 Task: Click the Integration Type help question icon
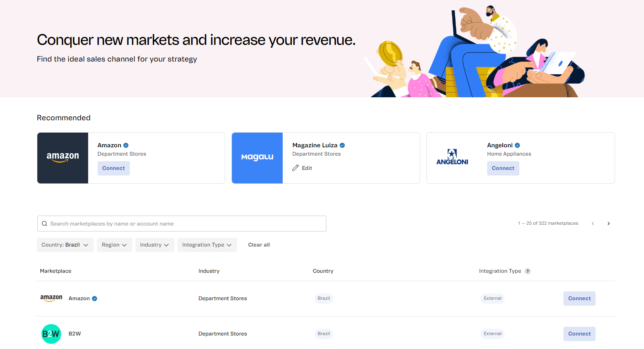pos(528,271)
